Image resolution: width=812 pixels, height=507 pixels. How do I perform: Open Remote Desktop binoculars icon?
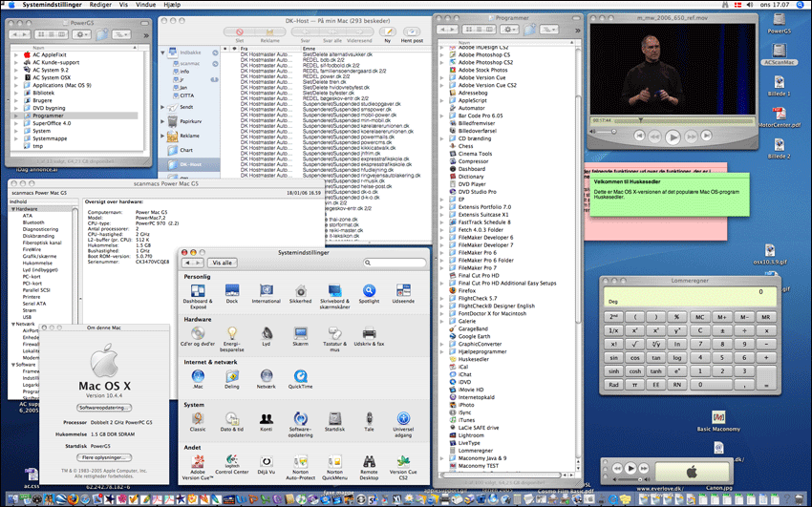[369, 460]
